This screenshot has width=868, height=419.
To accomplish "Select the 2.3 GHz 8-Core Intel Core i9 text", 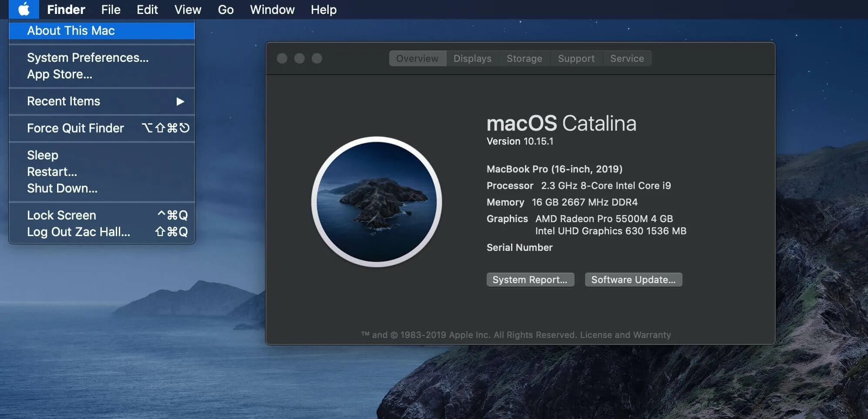I will [606, 186].
